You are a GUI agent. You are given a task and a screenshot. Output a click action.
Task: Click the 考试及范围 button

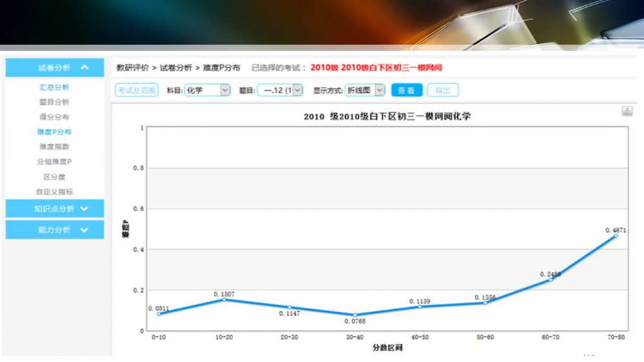click(136, 91)
